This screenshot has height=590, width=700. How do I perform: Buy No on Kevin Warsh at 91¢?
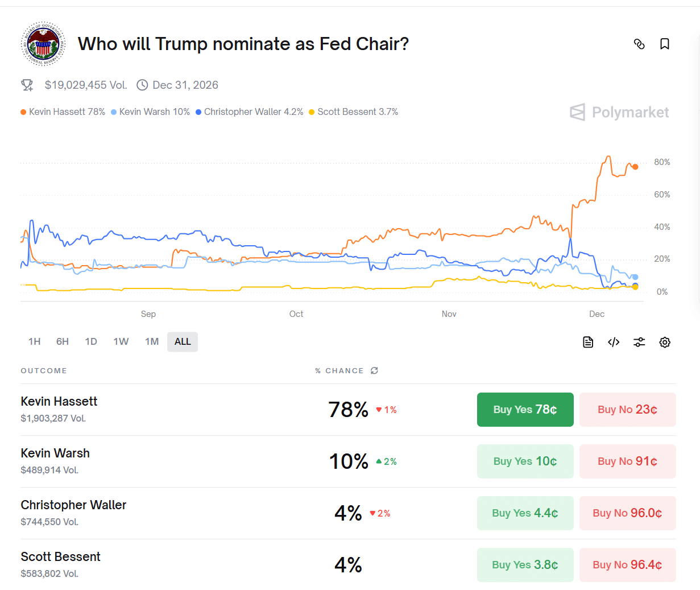627,461
